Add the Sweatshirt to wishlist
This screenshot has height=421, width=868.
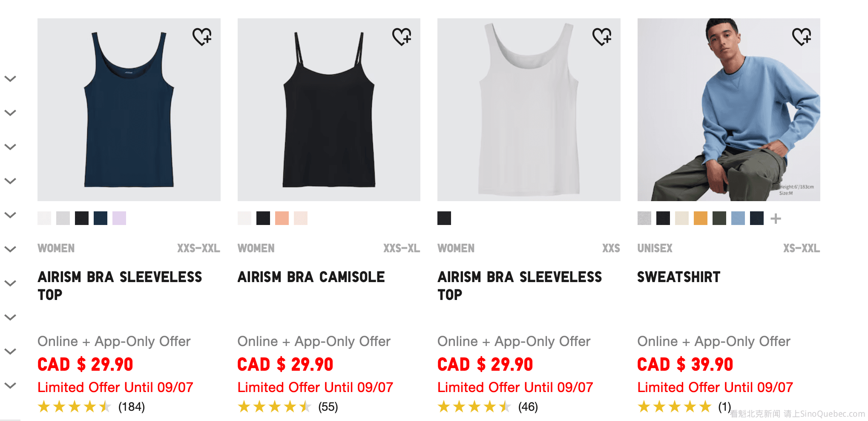pos(802,37)
